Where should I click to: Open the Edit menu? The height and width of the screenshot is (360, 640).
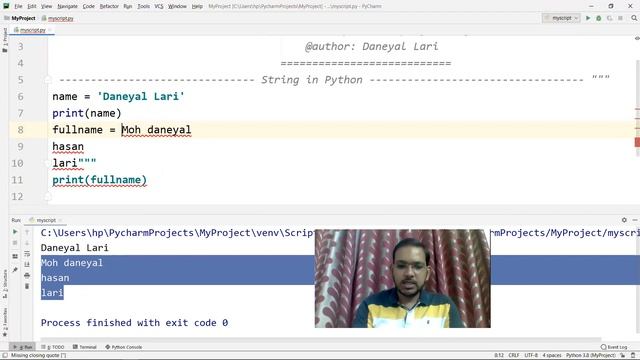click(32, 6)
